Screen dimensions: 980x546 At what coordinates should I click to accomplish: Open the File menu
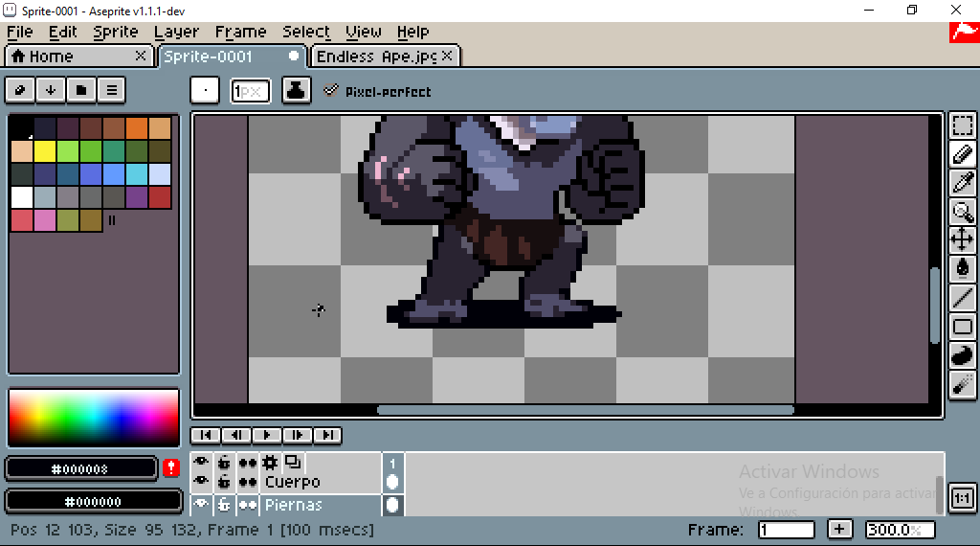point(20,32)
